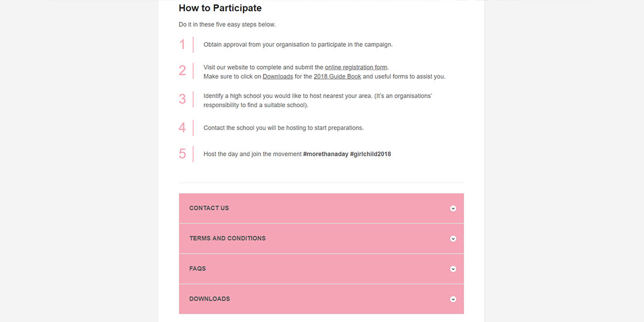Viewport: 644px width, 322px height.
Task: Click the How to Participate heading
Action: pos(220,8)
